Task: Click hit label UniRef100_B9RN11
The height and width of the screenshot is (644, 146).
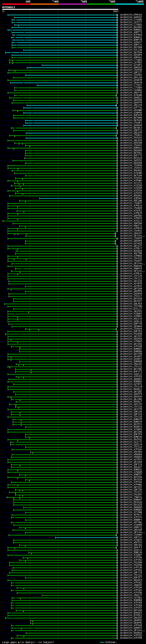Action: [131, 30]
